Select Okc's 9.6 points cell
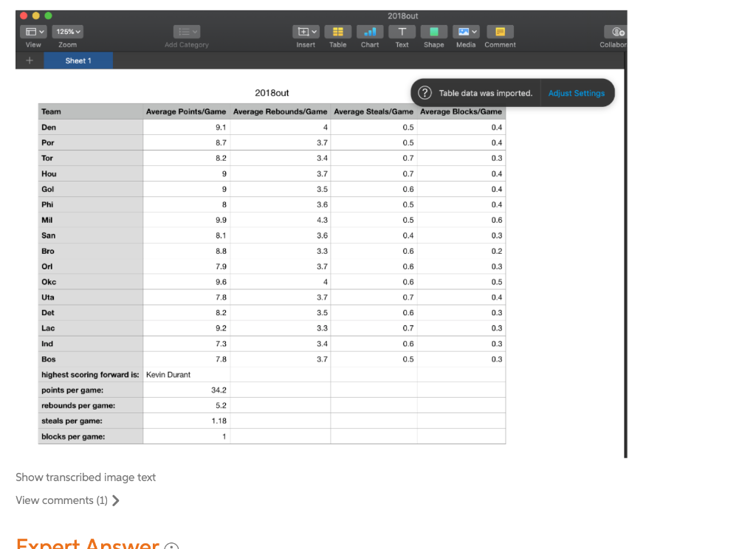 click(187, 282)
